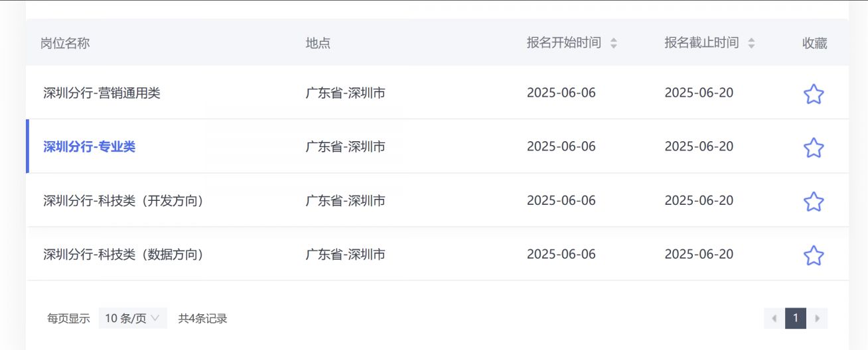
Task: Open 深圳分行-科技类（数据方向） posting
Action: (x=123, y=254)
